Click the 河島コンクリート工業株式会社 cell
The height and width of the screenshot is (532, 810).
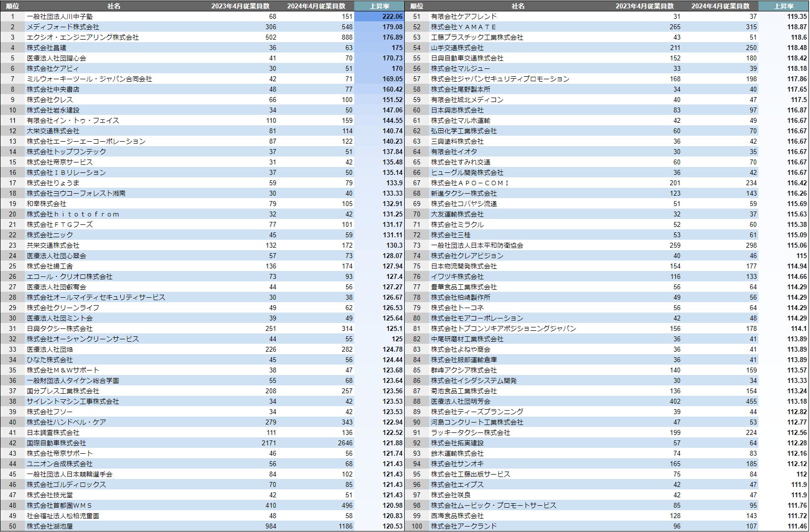coord(477,422)
